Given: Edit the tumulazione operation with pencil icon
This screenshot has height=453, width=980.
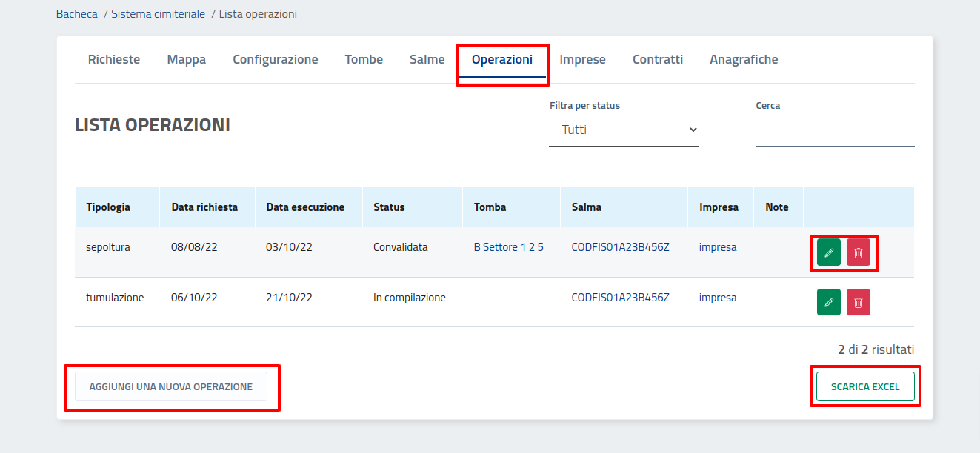Looking at the screenshot, I should pyautogui.click(x=829, y=302).
